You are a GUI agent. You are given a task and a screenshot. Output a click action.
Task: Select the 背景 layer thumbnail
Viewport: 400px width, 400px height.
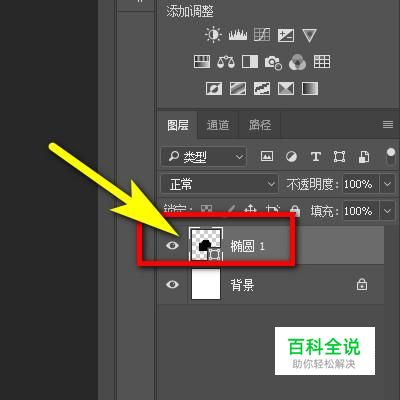pyautogui.click(x=206, y=285)
